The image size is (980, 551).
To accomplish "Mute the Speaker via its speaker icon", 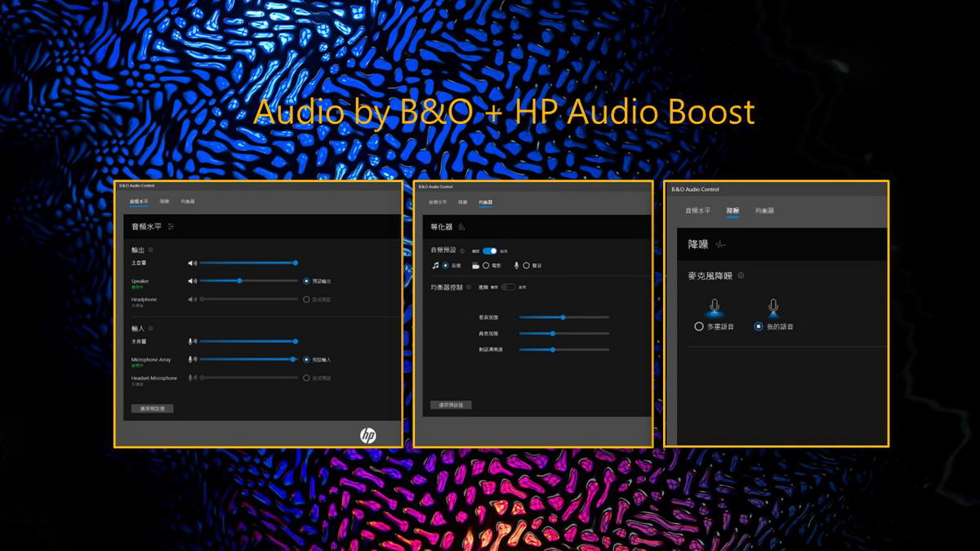I will pos(193,281).
